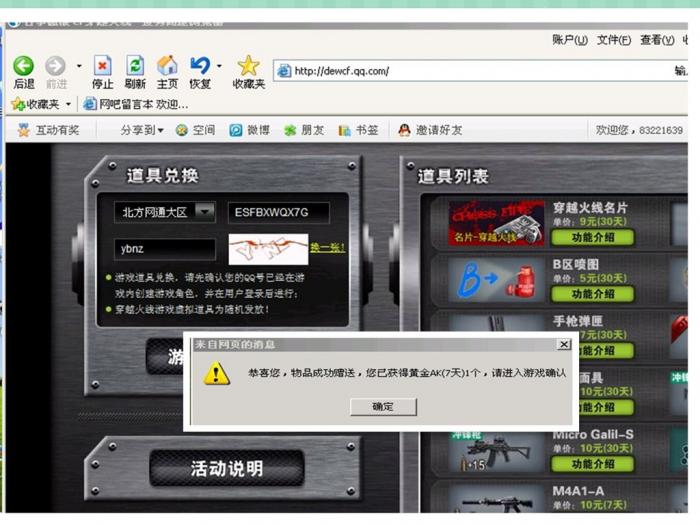The width and height of the screenshot is (700, 525).
Task: Click the Stop page icon
Action: (102, 66)
